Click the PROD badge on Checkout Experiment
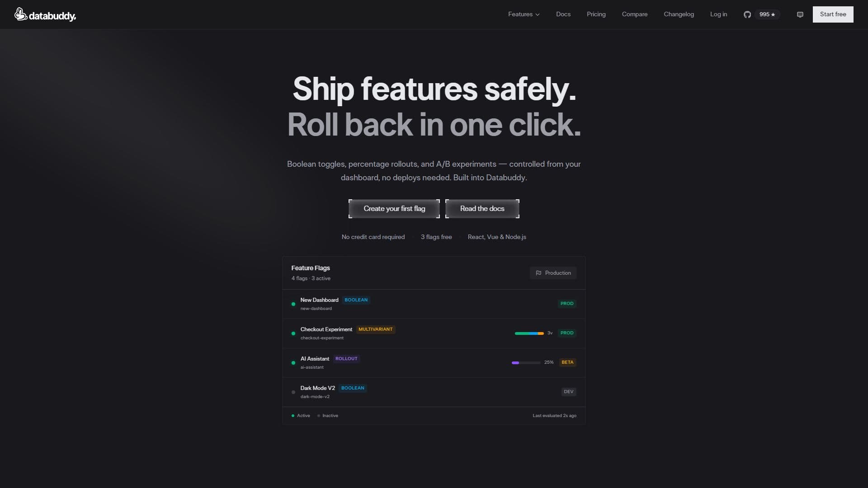868x488 pixels. (x=567, y=333)
